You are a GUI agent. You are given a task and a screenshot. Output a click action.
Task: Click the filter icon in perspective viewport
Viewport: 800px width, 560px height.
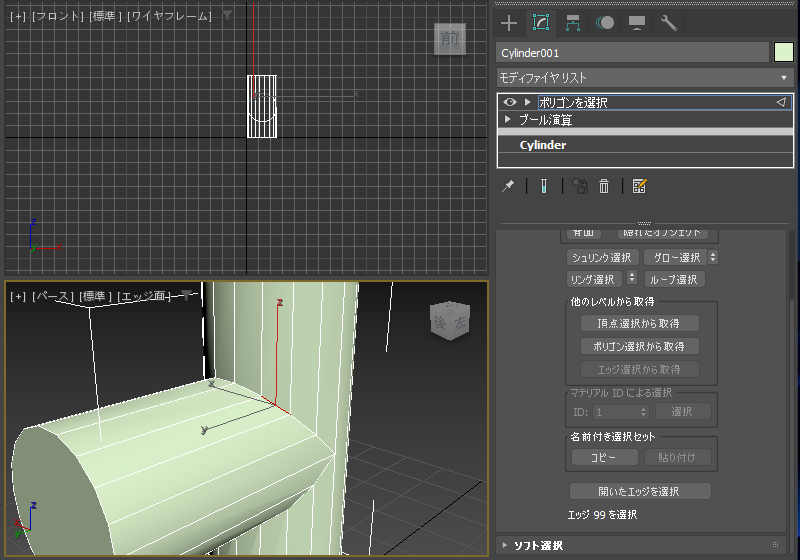[x=187, y=294]
